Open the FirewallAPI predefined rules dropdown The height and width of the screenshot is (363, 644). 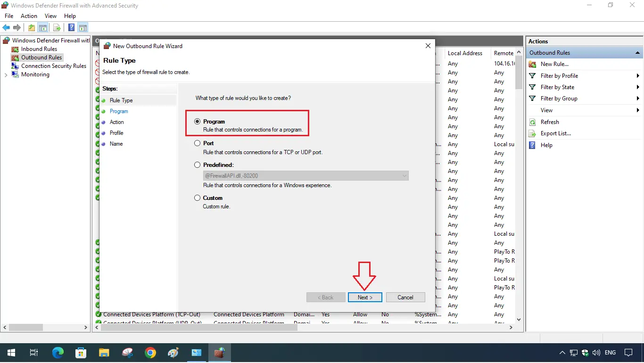(405, 175)
